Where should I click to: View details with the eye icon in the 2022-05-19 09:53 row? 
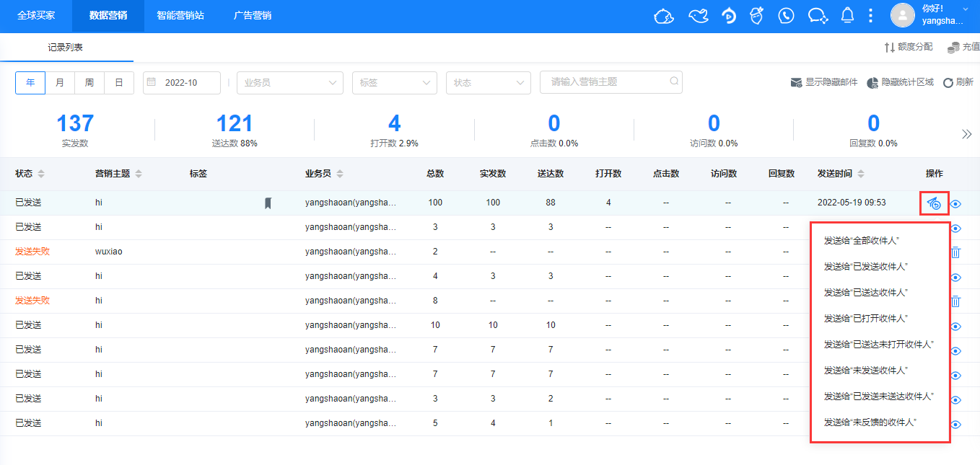pos(956,204)
